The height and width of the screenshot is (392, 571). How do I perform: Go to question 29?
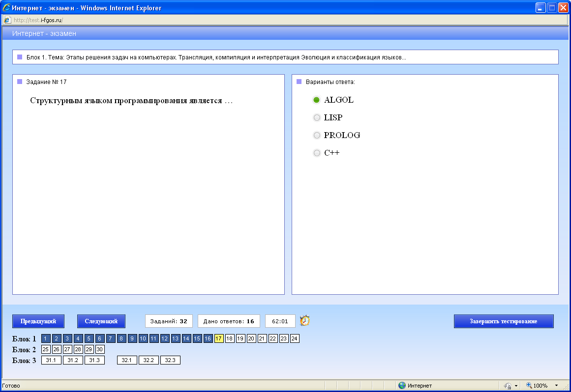click(89, 349)
